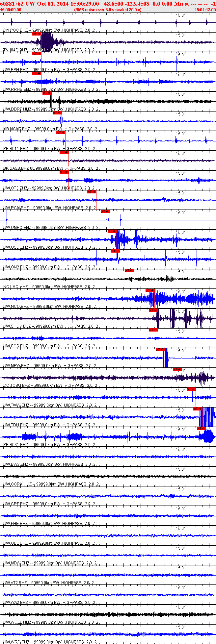Click the UW.TWW EHZ station label
Viewport: 216px width, 644px height.
tap(49, 405)
